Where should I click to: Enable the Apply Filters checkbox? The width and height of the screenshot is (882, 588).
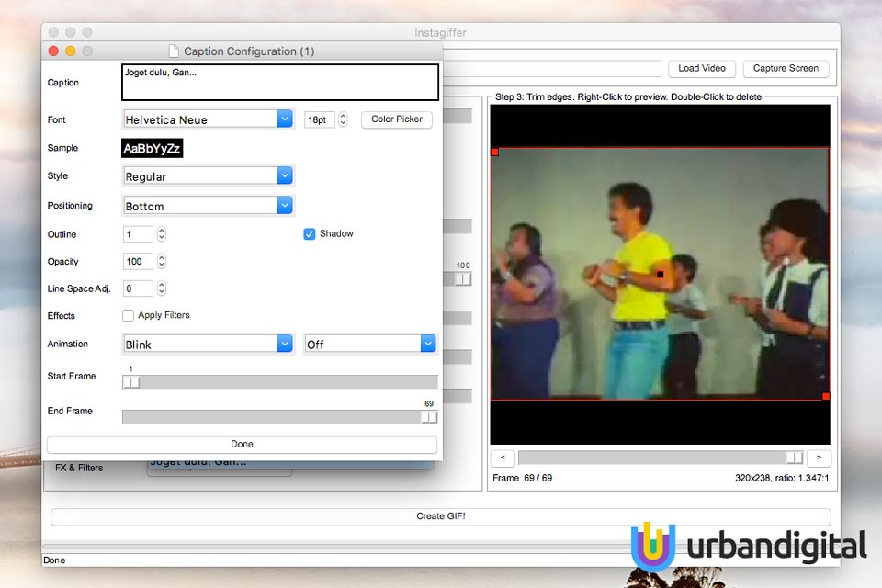[129, 316]
